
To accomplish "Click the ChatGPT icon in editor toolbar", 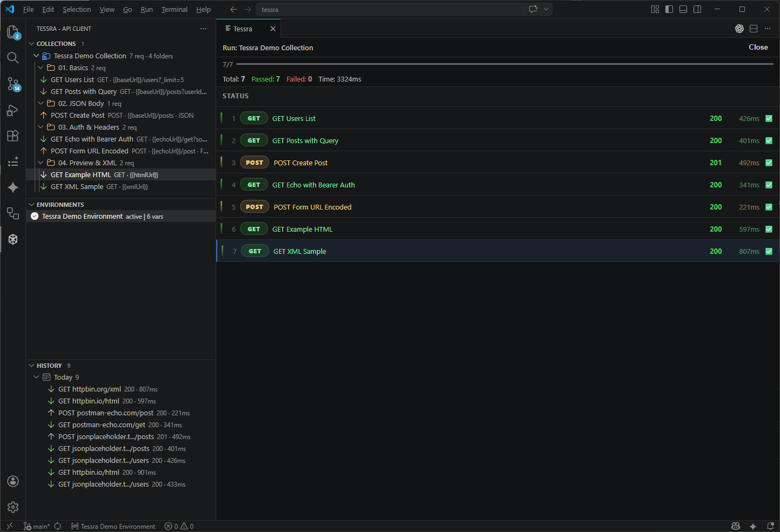I will pos(739,29).
